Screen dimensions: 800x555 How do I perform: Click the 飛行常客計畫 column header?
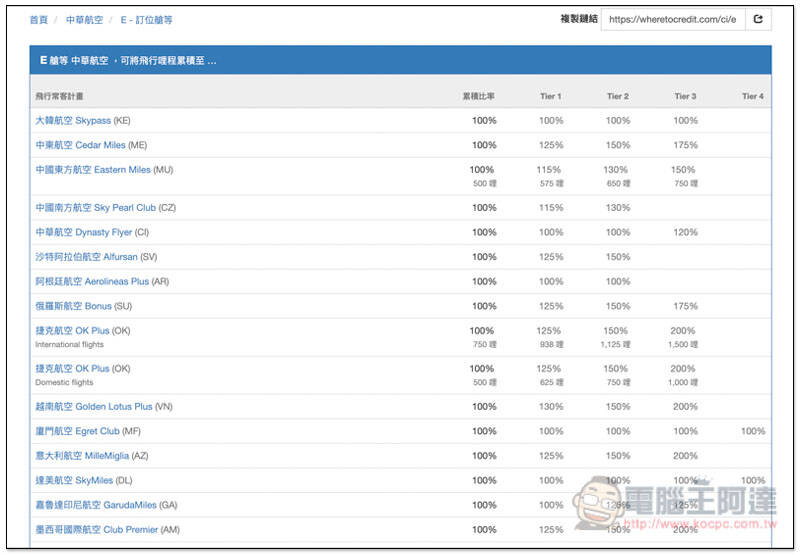point(59,96)
